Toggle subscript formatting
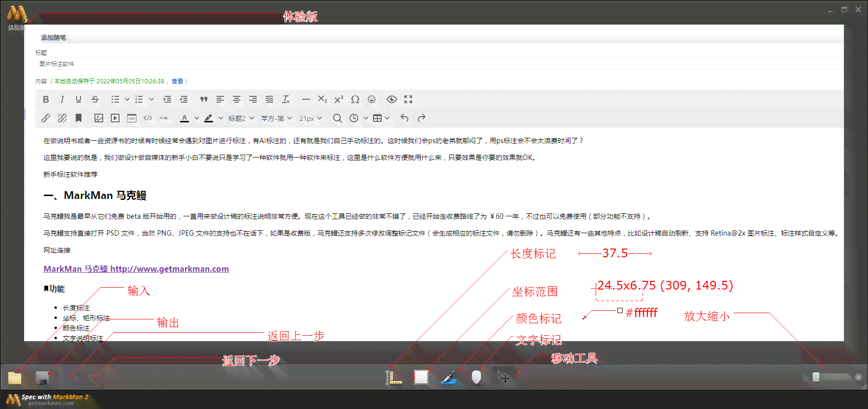868x409 pixels. point(322,99)
